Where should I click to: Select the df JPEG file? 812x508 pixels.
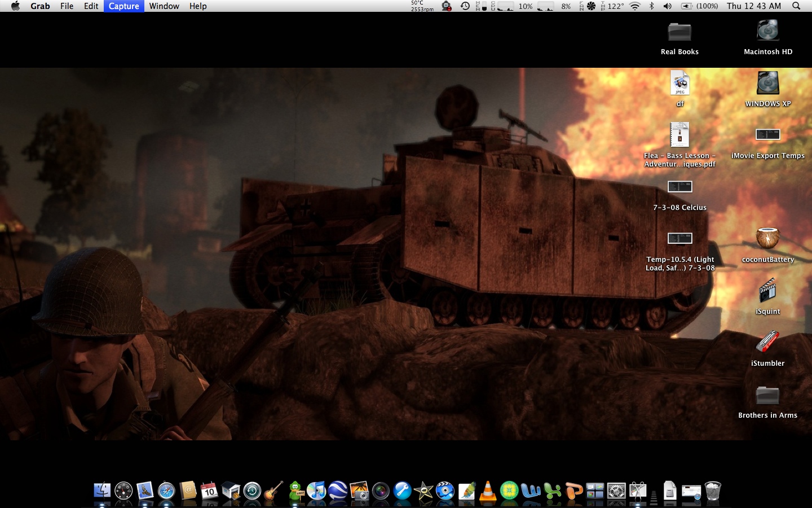click(679, 89)
